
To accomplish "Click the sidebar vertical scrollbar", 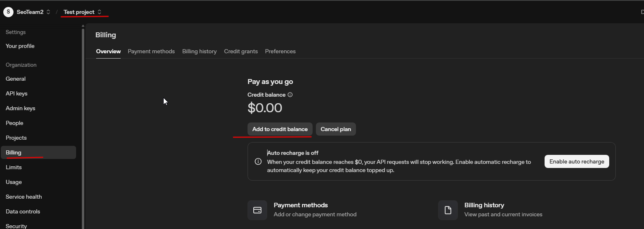I will pos(83,123).
